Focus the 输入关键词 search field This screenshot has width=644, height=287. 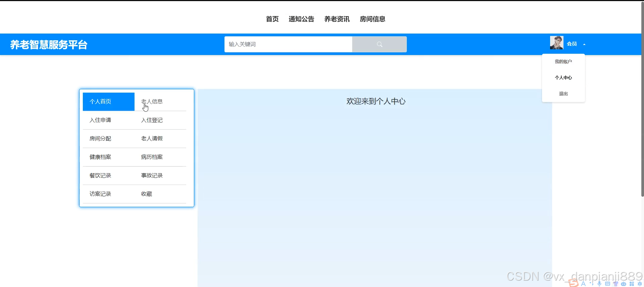288,44
